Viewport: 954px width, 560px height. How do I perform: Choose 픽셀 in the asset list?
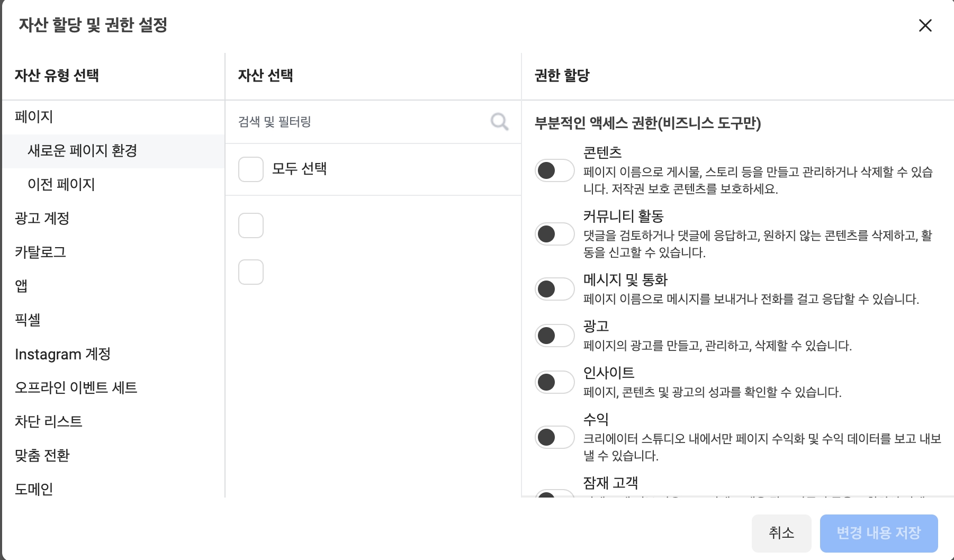click(28, 320)
